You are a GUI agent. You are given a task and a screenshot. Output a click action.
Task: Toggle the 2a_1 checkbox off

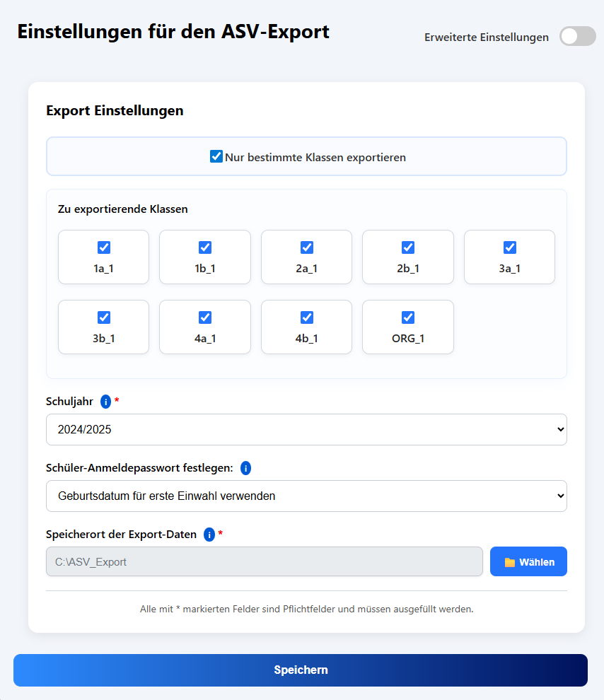(306, 247)
